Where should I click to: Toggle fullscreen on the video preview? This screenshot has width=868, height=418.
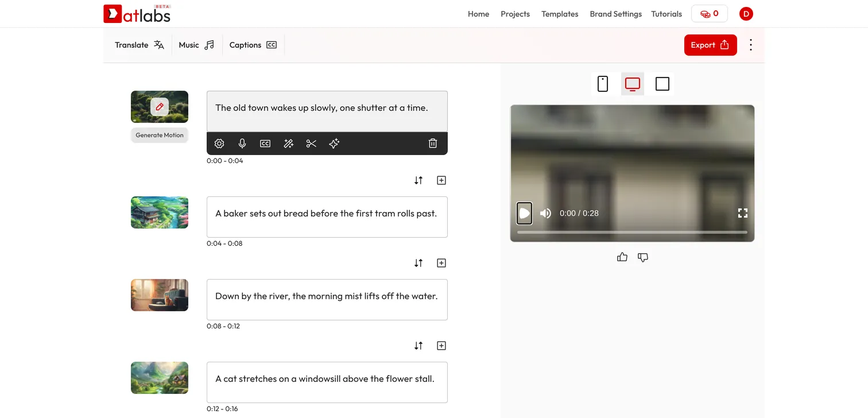(743, 213)
